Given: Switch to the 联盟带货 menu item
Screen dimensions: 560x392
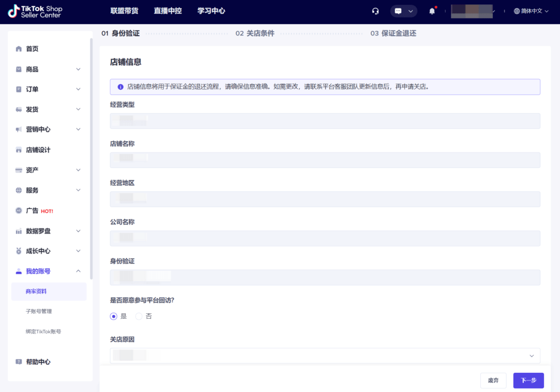Looking at the screenshot, I should 124,11.
